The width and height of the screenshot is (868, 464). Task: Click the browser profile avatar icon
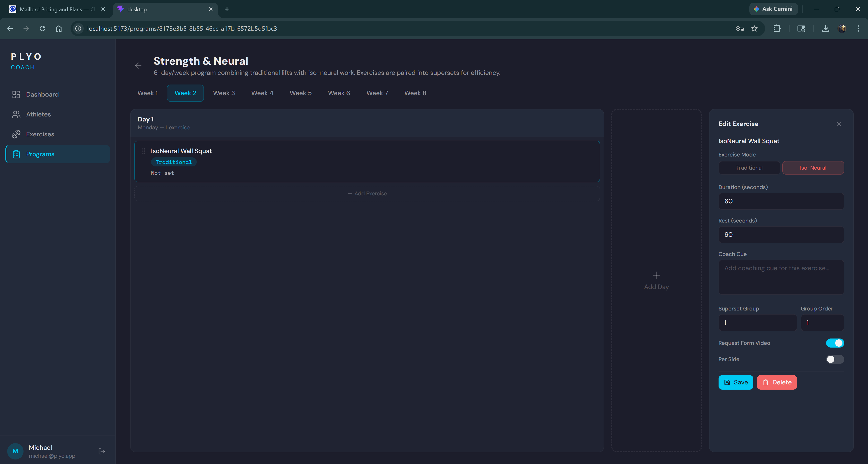(842, 28)
